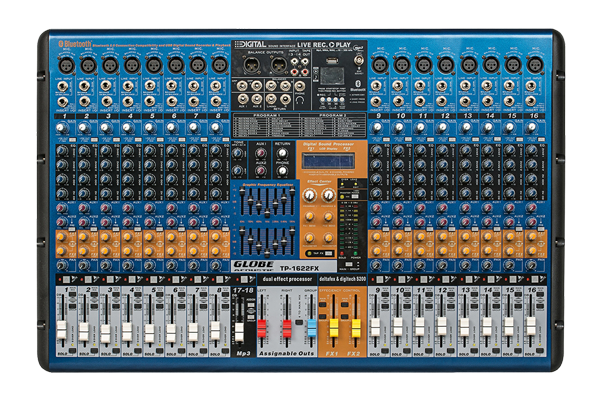Image resolution: width=600 pixels, height=400 pixels.
Task: Click the channel 4 AUX1 red knob
Action: click(127, 208)
